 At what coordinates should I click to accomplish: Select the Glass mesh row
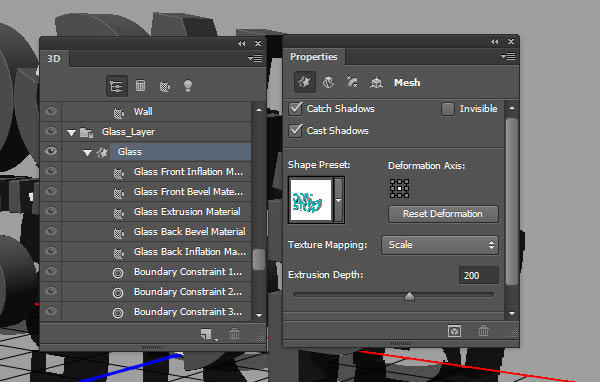point(145,152)
